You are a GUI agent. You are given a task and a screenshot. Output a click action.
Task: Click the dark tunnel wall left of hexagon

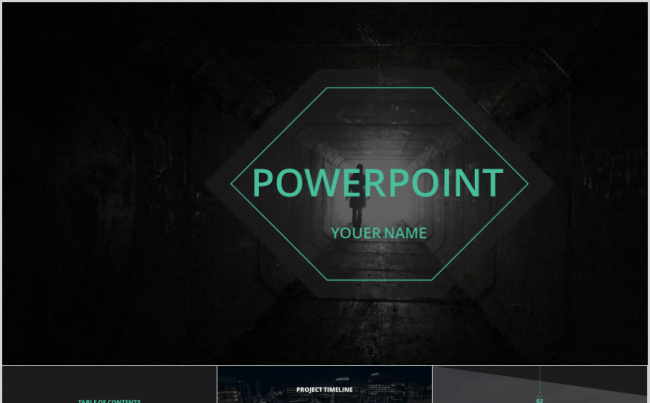click(x=104, y=182)
